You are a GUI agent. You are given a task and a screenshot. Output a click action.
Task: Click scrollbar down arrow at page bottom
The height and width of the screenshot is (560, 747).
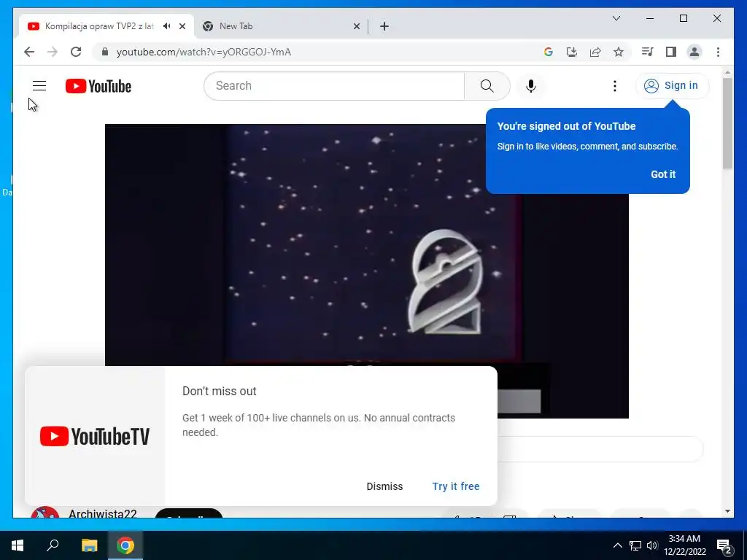pyautogui.click(x=727, y=511)
